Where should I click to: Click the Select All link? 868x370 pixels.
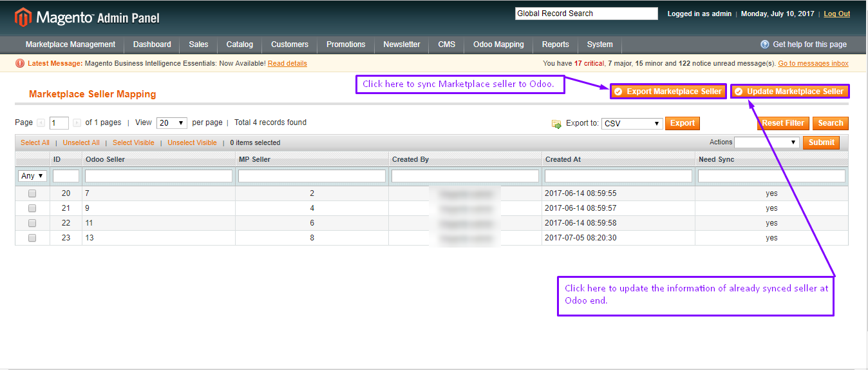click(35, 142)
